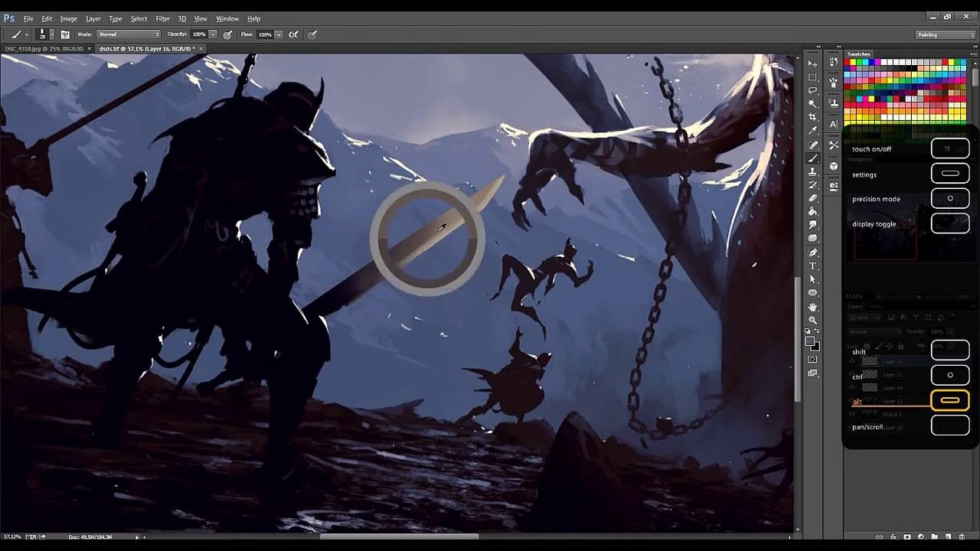Select the Hand tool
The height and width of the screenshot is (551, 980).
click(812, 306)
